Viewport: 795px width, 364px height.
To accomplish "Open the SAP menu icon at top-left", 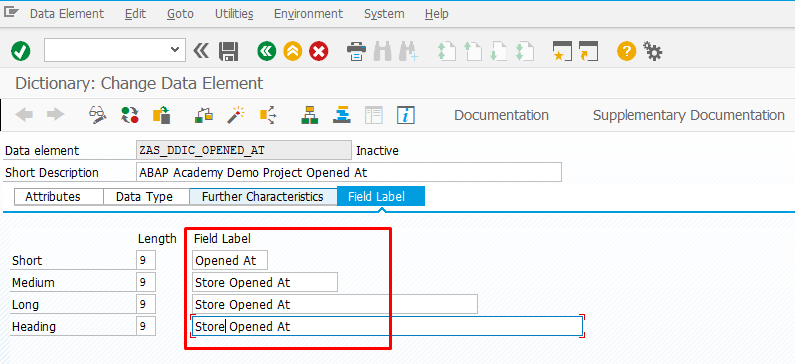I will [11, 11].
